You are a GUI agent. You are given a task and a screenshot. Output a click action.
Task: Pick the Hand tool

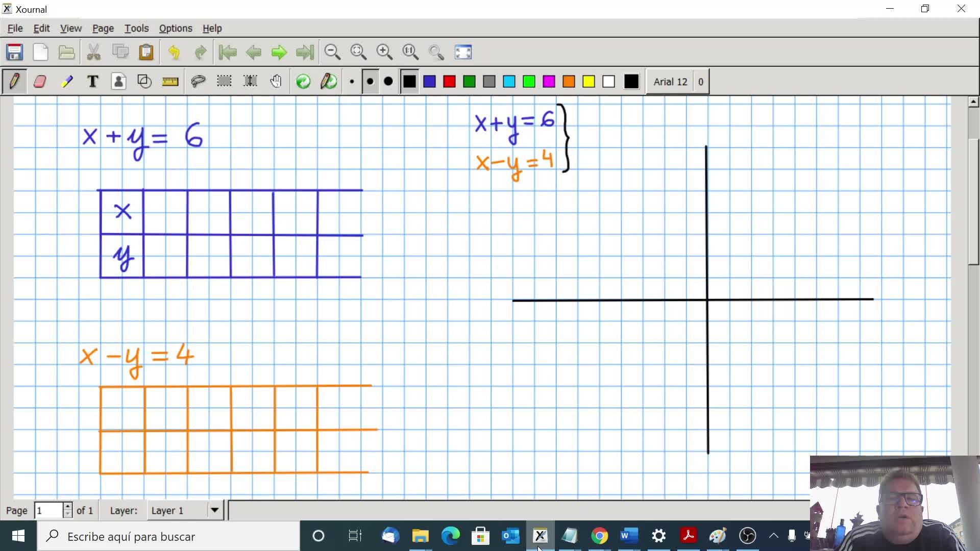click(276, 82)
